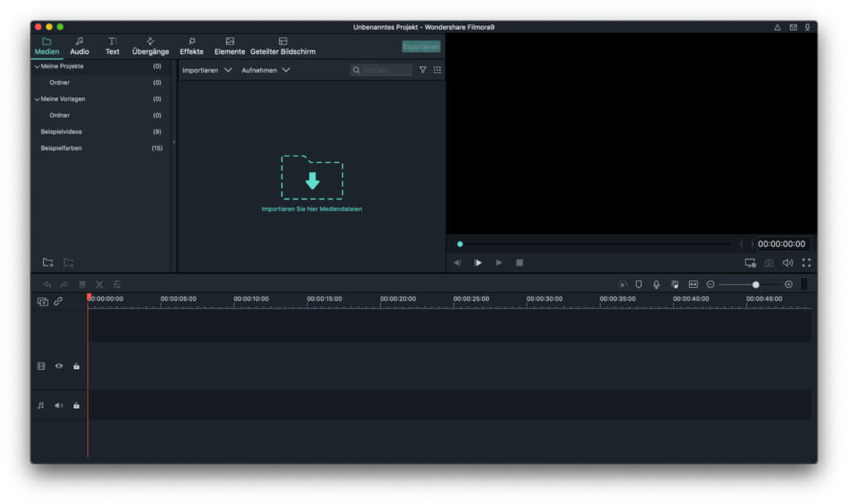848x504 pixels.
Task: Click Importieren Sie hier Mediendateien link
Action: pyautogui.click(x=311, y=209)
